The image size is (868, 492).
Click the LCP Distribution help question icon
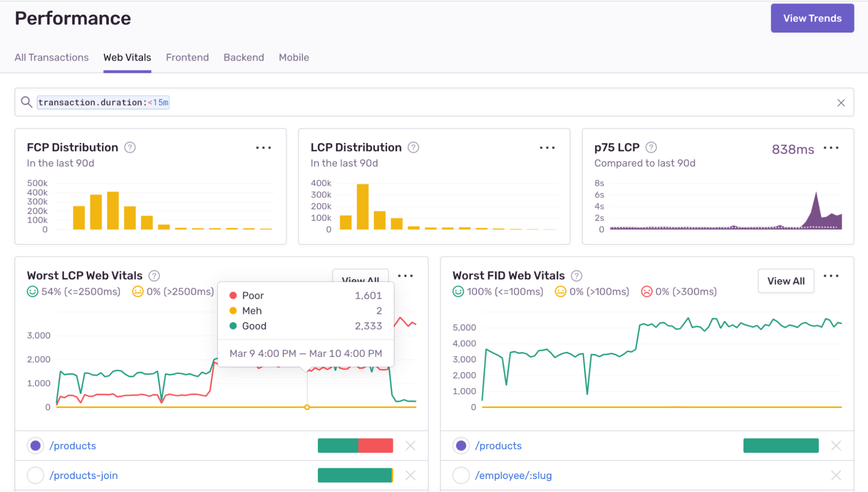[x=413, y=148]
